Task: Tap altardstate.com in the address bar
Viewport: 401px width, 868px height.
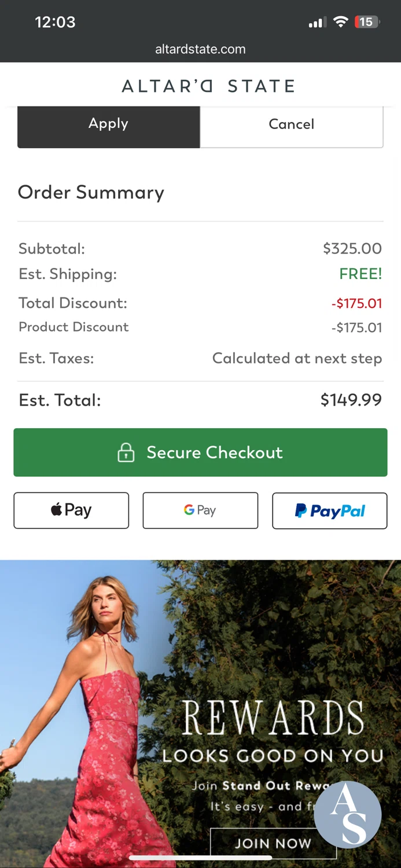Action: [x=200, y=49]
